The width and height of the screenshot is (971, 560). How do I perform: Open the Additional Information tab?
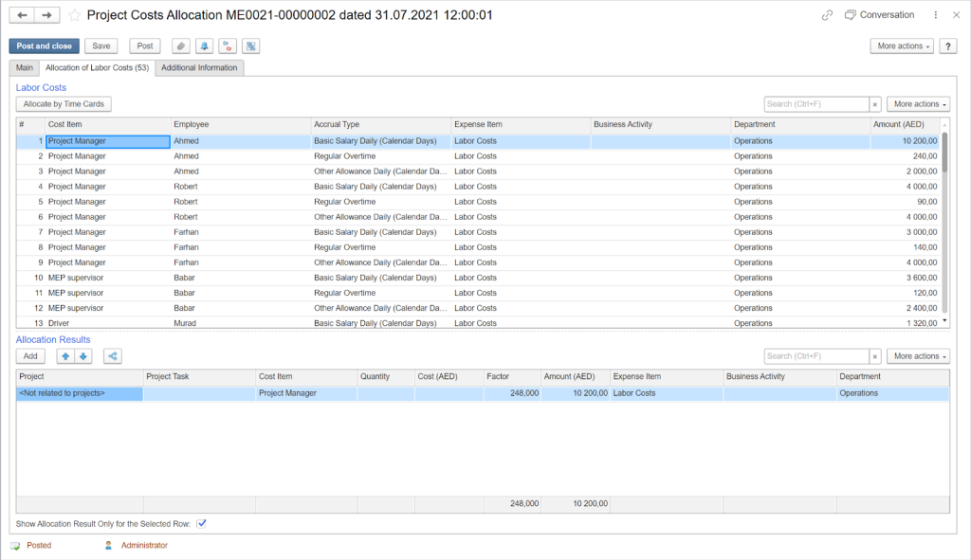199,68
